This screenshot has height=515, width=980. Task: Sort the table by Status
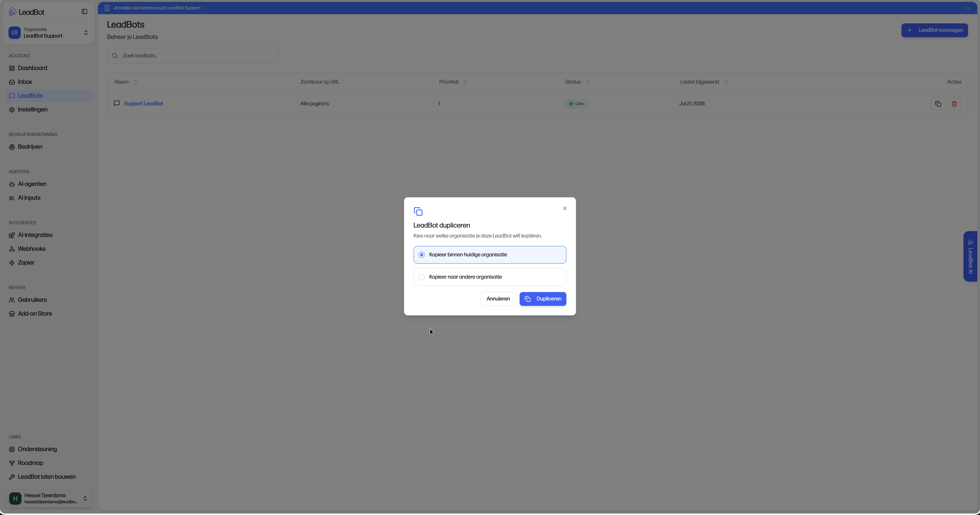(577, 82)
